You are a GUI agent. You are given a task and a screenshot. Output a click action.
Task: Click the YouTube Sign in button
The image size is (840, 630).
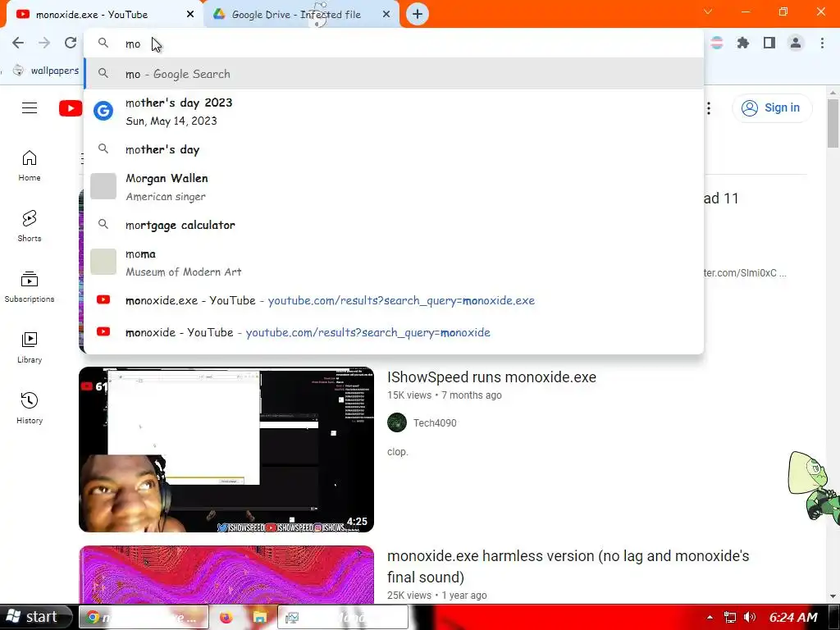[772, 107]
